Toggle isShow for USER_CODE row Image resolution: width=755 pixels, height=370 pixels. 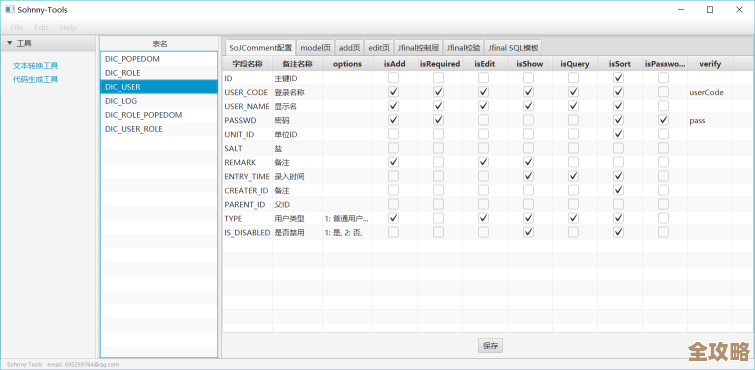pos(529,91)
